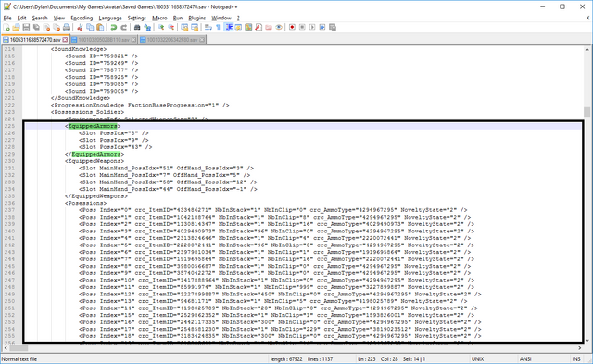Screen dimensions: 593x364
Task: Open the Replace dialog toolbar icon
Action: [x=147, y=27]
